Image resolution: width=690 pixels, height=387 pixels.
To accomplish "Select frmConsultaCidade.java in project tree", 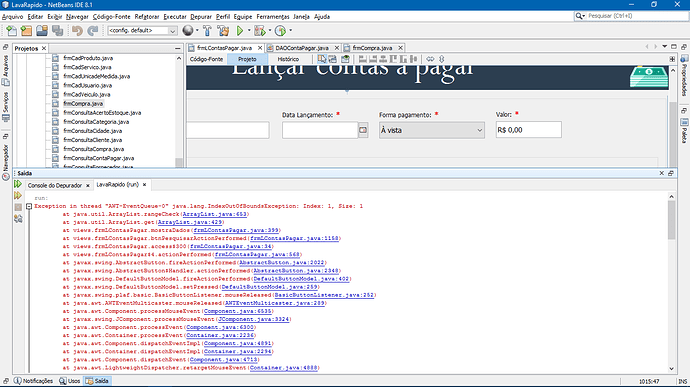I will [x=92, y=131].
